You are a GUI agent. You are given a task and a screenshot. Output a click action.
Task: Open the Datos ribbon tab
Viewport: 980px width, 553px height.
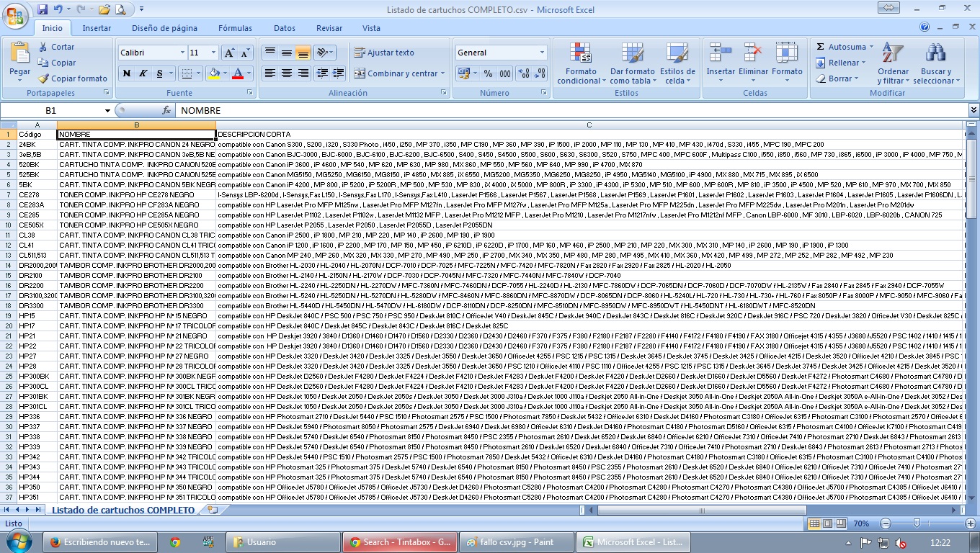[285, 28]
